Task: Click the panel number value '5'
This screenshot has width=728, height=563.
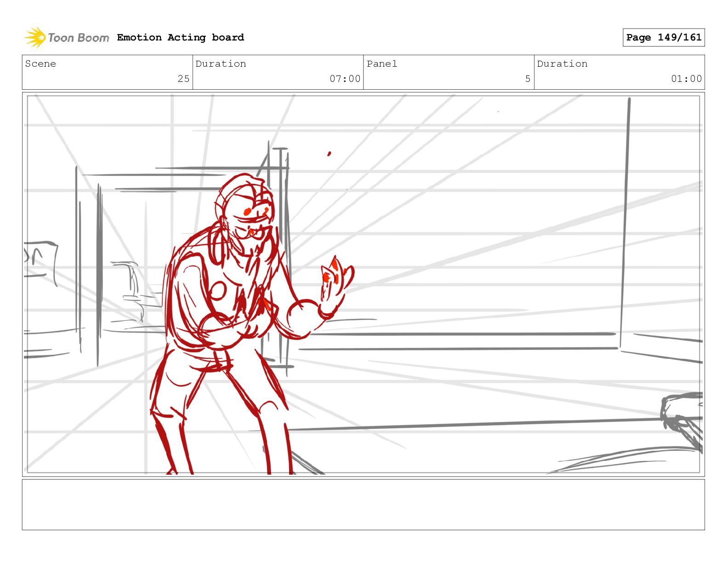Action: (528, 79)
